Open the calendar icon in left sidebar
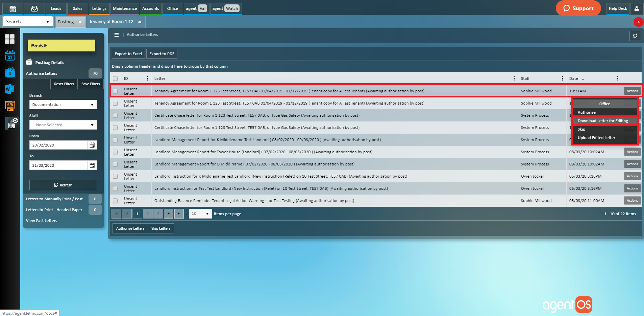This screenshot has width=644, height=316. tap(10, 55)
